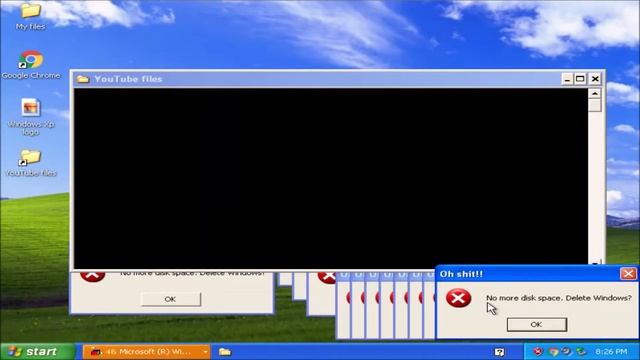This screenshot has width=640, height=360.
Task: Click the 'No more disk space. Delete Windows?' message
Action: 559,298
